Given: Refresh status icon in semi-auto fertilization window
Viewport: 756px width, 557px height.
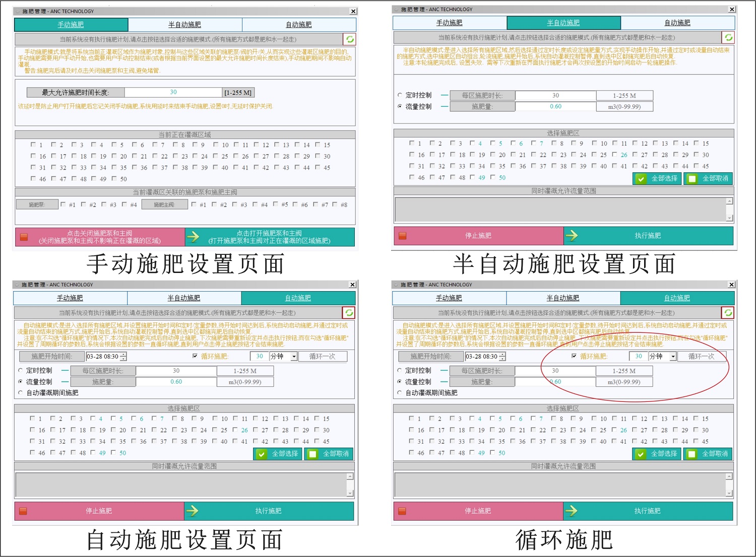Looking at the screenshot, I should coord(728,37).
